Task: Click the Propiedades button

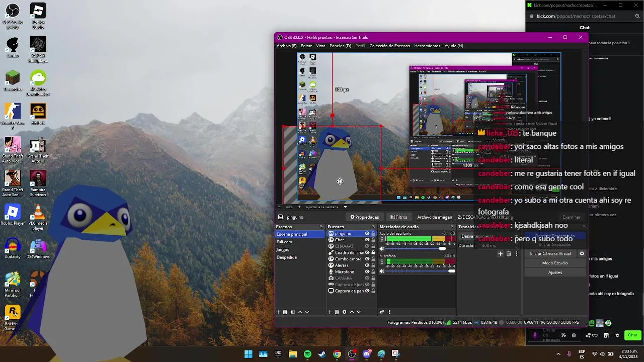Action: [364, 217]
